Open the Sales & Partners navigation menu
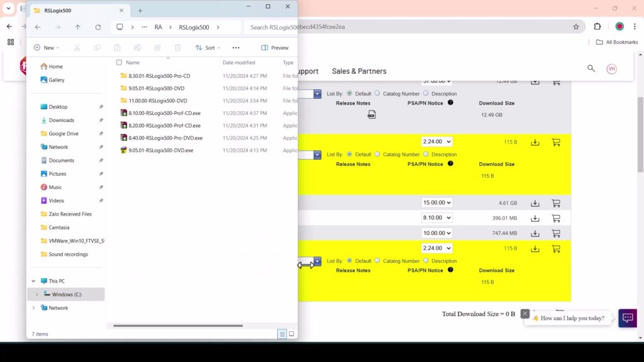The image size is (644, 362). tap(358, 71)
